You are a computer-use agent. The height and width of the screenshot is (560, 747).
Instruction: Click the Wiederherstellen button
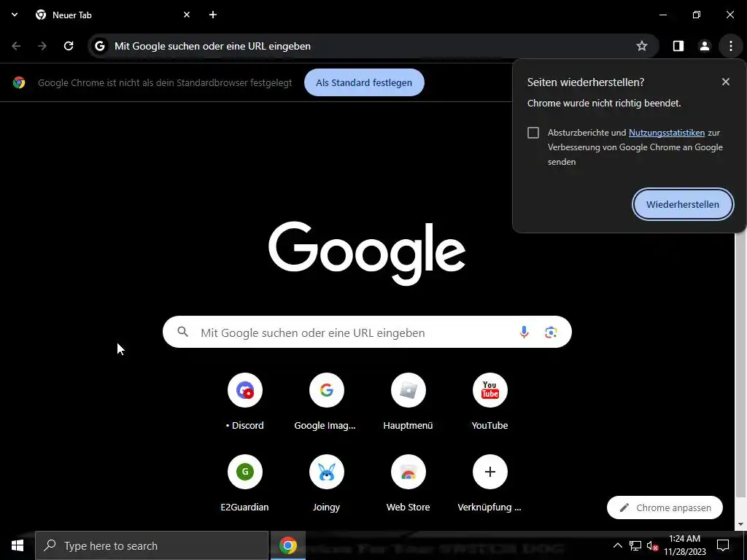683,204
